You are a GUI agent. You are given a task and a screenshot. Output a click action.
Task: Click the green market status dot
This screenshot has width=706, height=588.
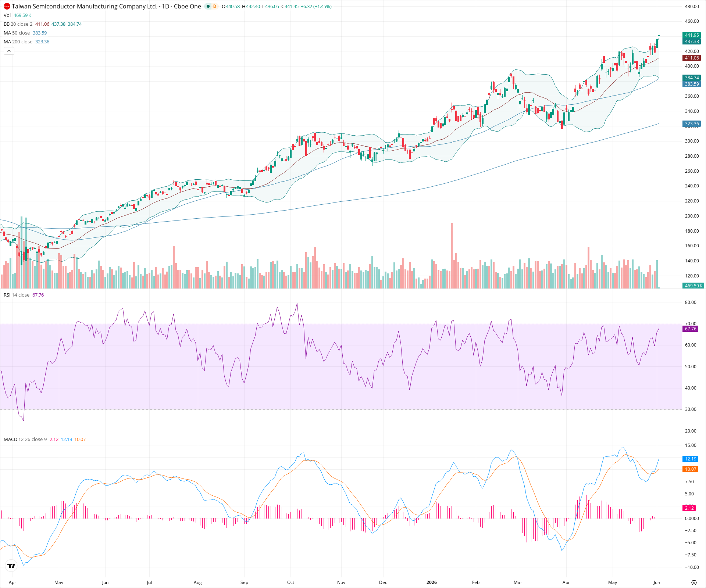(x=208, y=6)
